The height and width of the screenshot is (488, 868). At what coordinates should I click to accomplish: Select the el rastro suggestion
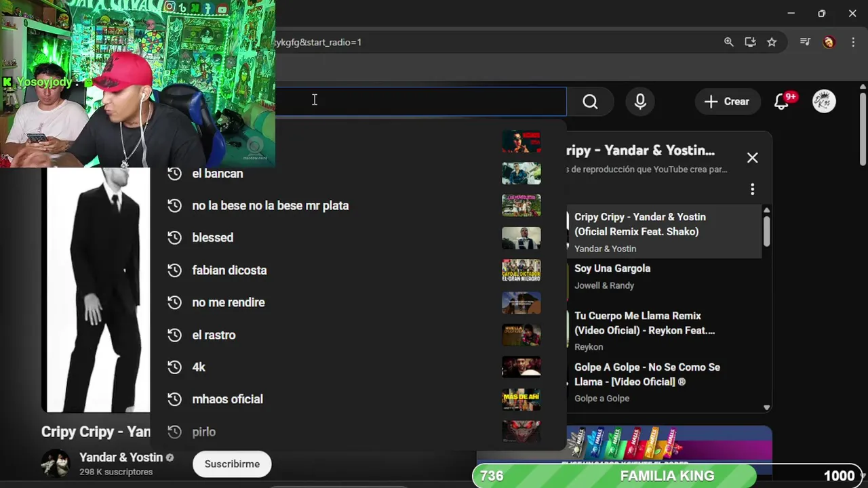(358, 335)
